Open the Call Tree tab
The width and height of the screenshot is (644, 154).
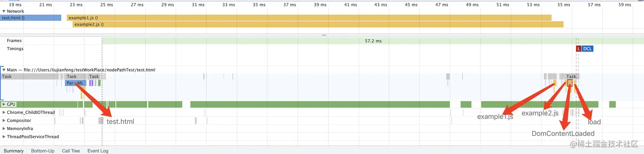pyautogui.click(x=71, y=151)
